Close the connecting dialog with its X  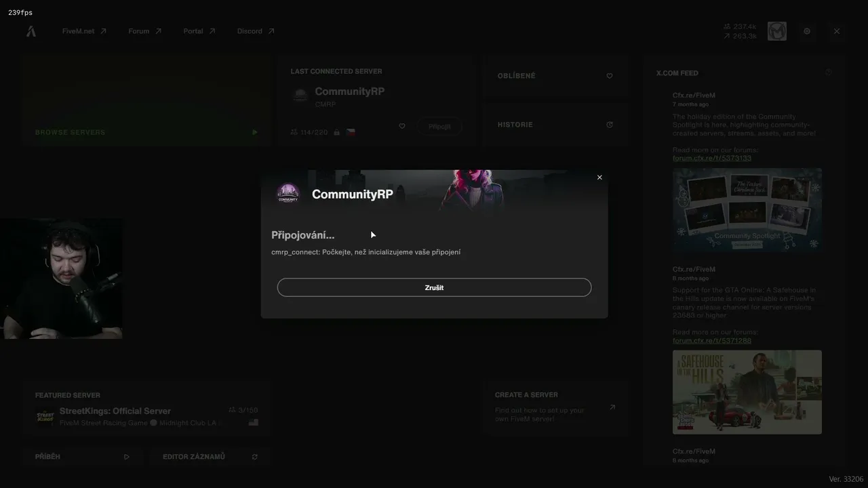[x=599, y=178]
